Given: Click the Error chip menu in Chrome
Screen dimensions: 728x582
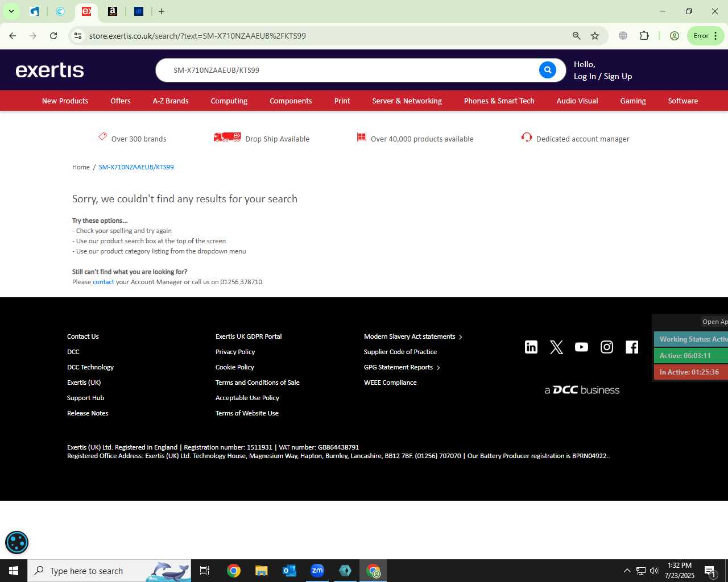Looking at the screenshot, I should pos(705,36).
